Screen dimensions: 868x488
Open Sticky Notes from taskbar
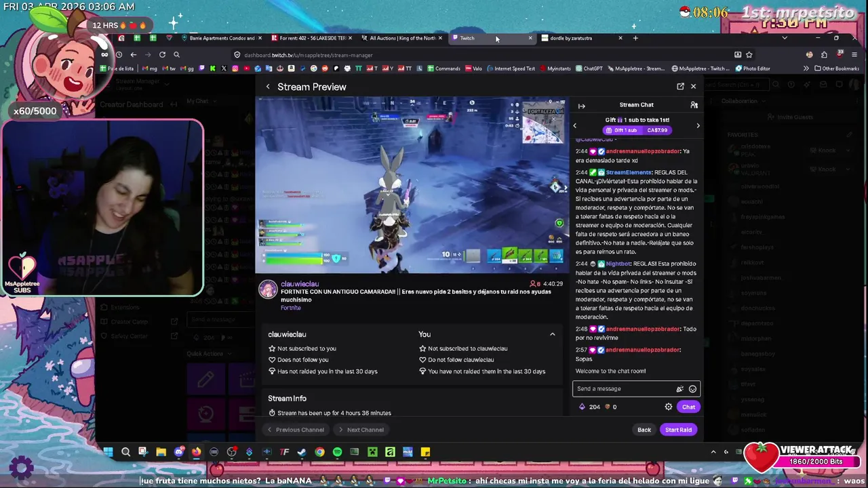pos(425,452)
